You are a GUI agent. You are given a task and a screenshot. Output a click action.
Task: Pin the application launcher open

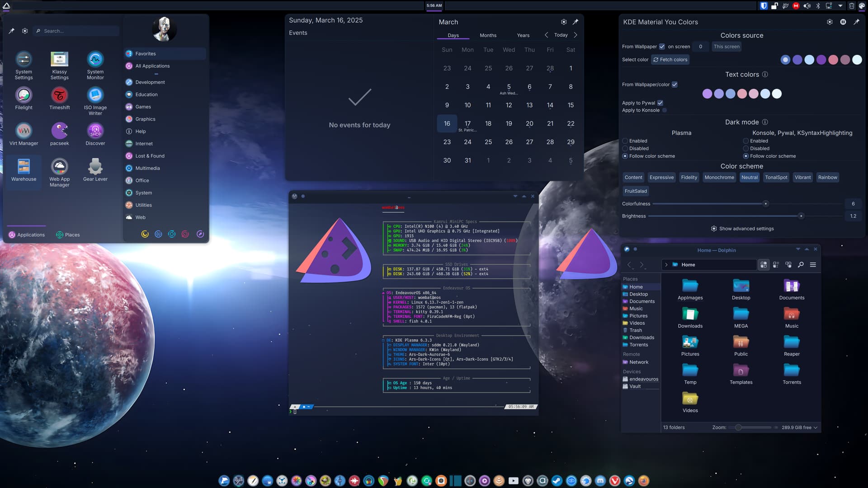(x=12, y=31)
